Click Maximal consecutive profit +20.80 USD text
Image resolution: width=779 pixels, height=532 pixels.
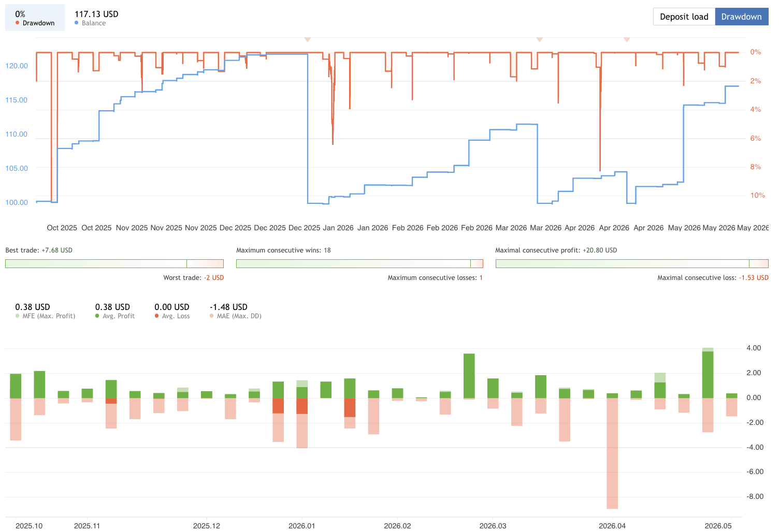[x=556, y=250]
